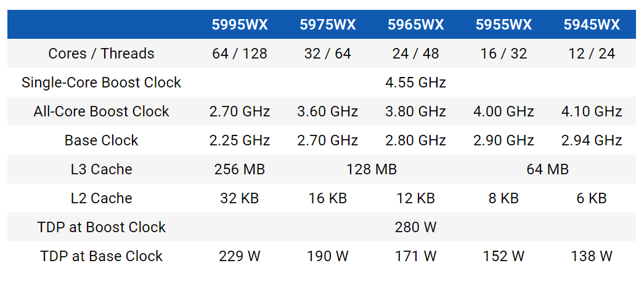644x287 pixels.
Task: Click the 5945WX column header
Action: pos(592,25)
